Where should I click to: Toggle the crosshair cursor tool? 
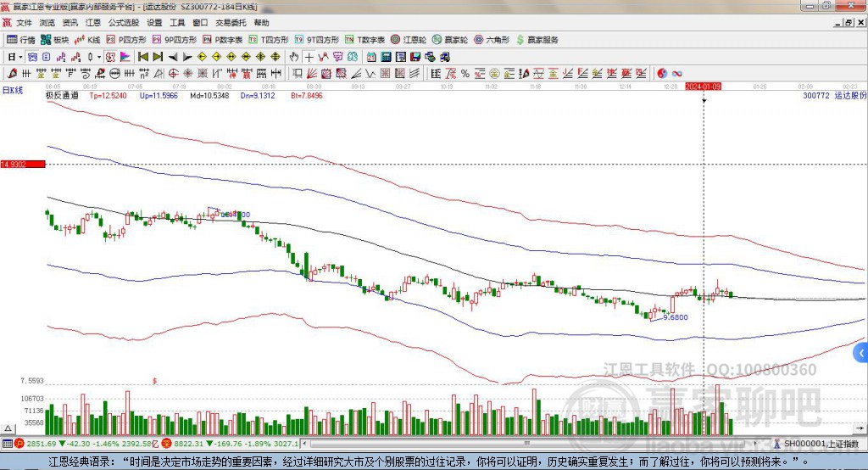point(309,57)
